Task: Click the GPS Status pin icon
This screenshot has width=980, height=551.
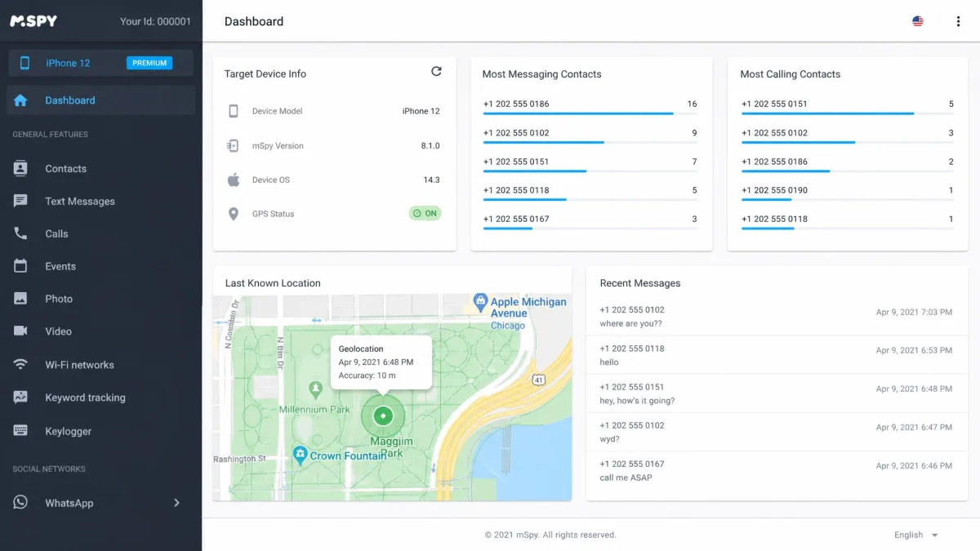Action: point(234,214)
